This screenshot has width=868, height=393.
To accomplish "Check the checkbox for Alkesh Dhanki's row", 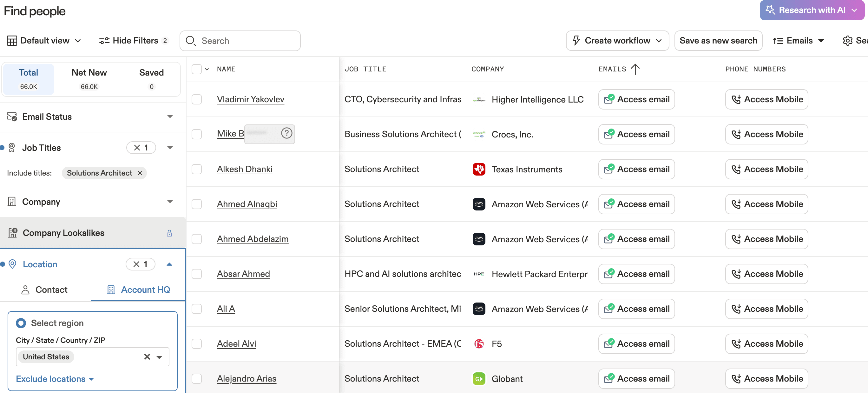I will [197, 169].
